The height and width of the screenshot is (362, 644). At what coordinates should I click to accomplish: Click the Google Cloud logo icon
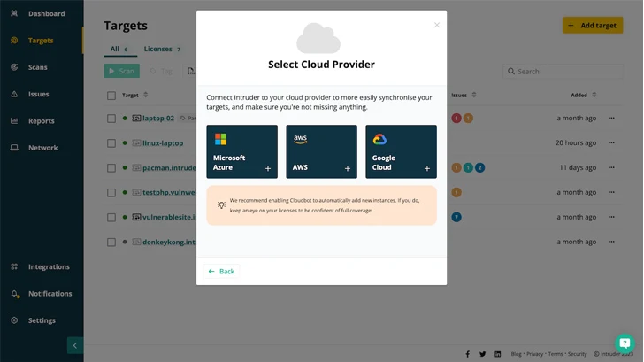point(379,139)
